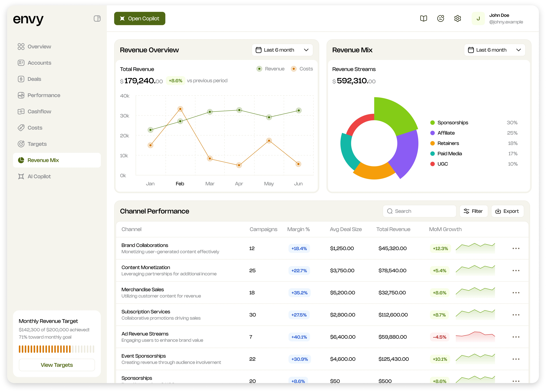This screenshot has width=546, height=392.
Task: Focus the Channel Performance search field
Action: point(419,211)
